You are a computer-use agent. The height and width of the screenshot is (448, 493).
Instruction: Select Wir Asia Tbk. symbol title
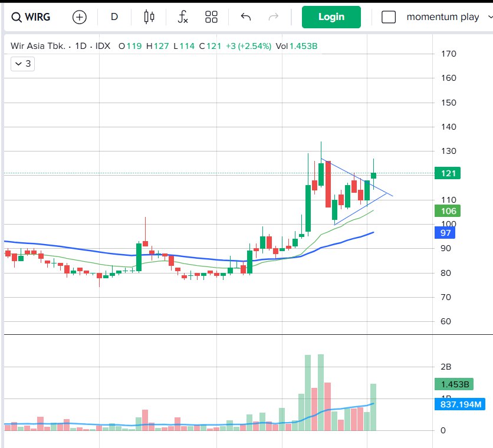tap(38, 46)
